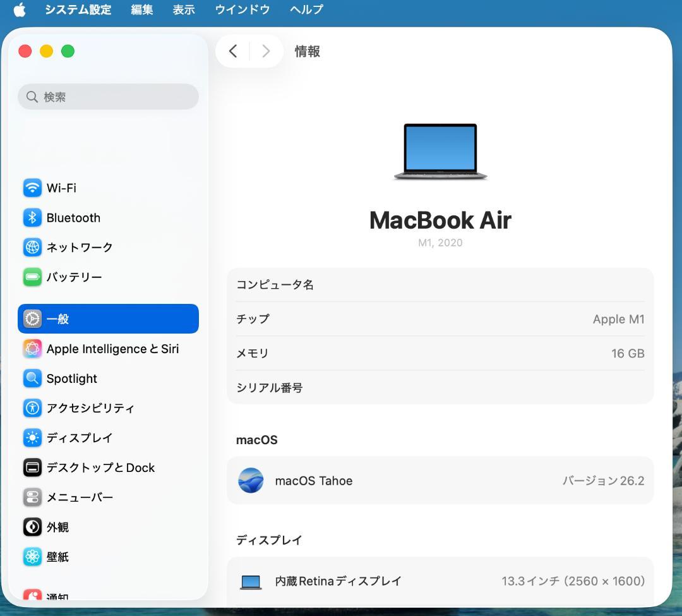Click the 検索 search field
682x616 pixels.
[107, 97]
